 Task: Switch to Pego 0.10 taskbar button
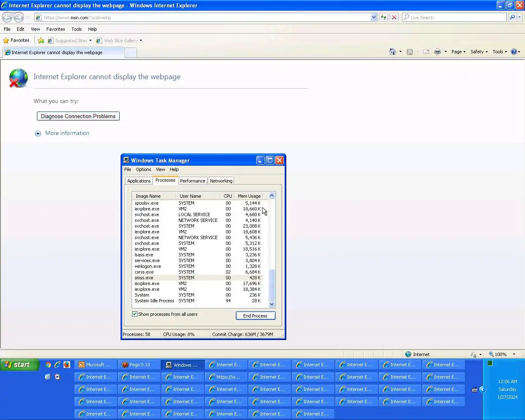tap(139, 365)
